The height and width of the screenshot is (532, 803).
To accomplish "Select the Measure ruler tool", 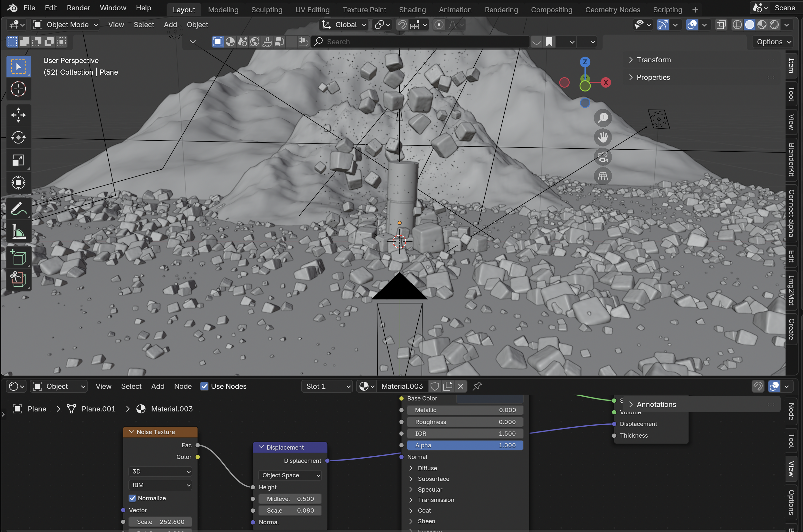I will tap(18, 231).
